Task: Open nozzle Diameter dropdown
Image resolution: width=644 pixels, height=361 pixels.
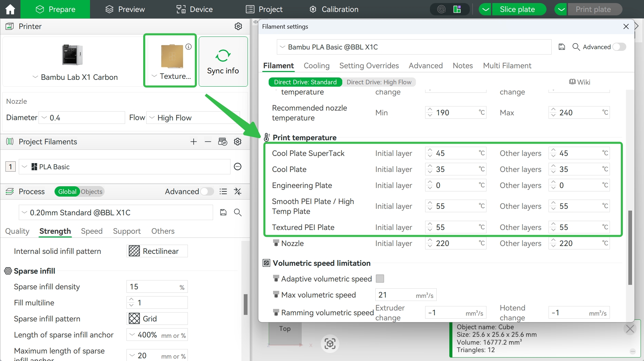Action: tap(82, 118)
